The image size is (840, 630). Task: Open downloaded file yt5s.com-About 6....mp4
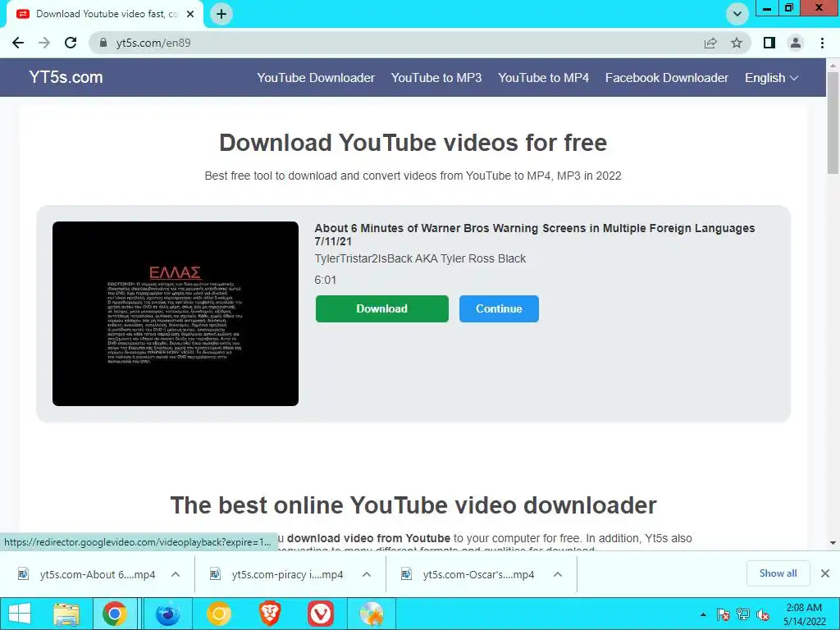(98, 574)
